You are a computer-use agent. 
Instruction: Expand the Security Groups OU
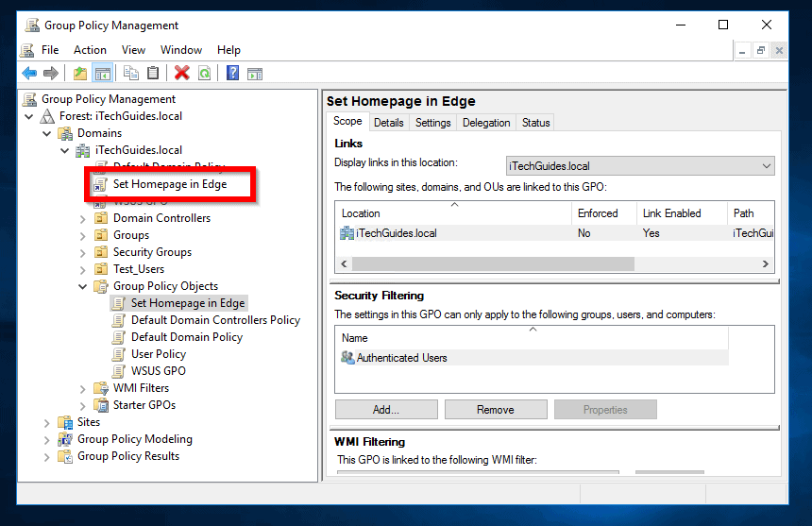tap(83, 253)
